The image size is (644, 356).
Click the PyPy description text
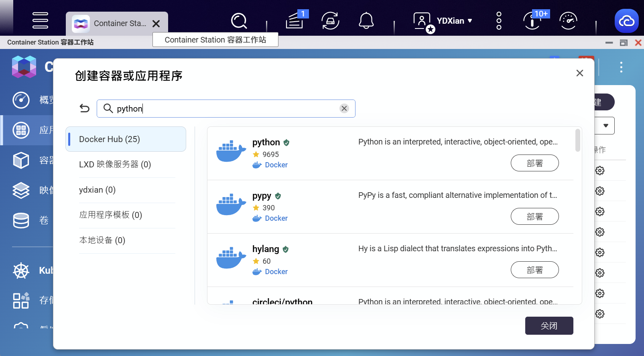coord(457,195)
